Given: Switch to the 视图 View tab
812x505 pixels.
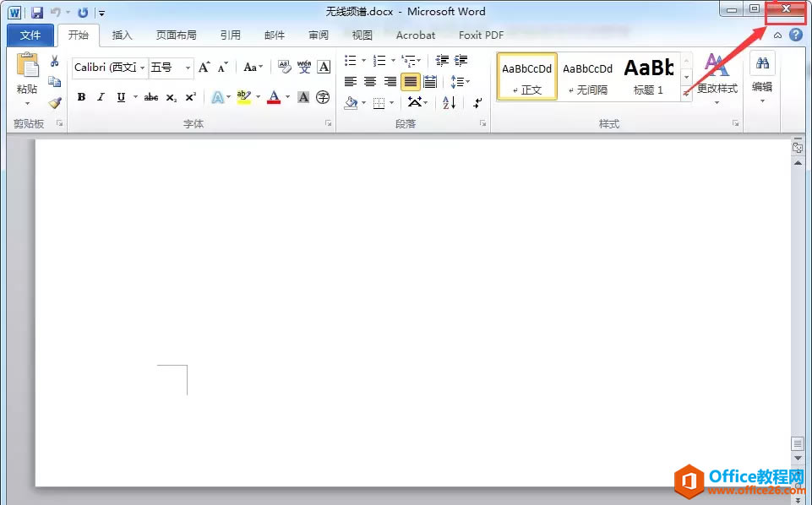Looking at the screenshot, I should [362, 35].
